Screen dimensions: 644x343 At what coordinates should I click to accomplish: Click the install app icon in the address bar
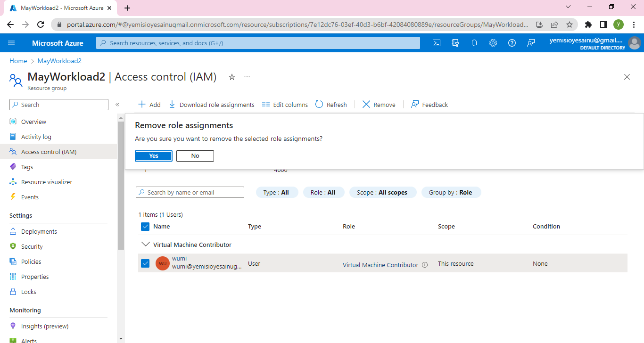pyautogui.click(x=539, y=24)
